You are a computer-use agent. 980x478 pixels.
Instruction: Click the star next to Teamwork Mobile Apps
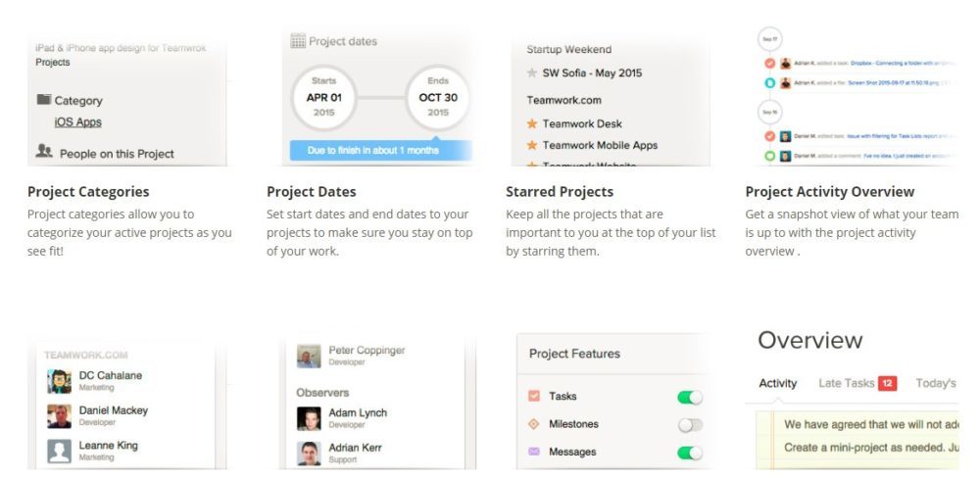pos(532,145)
